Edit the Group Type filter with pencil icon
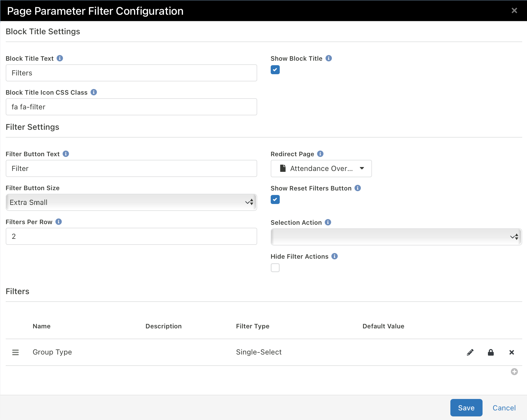Viewport: 527px width, 420px height. point(470,352)
